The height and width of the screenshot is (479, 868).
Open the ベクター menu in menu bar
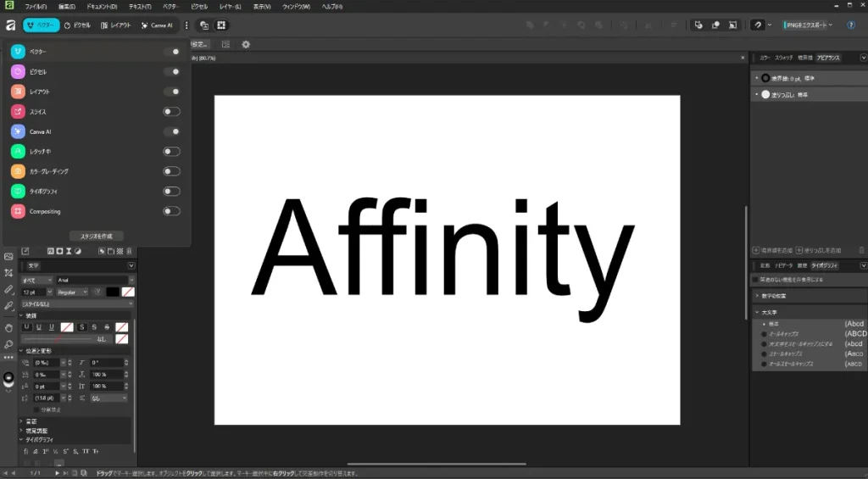pyautogui.click(x=170, y=7)
